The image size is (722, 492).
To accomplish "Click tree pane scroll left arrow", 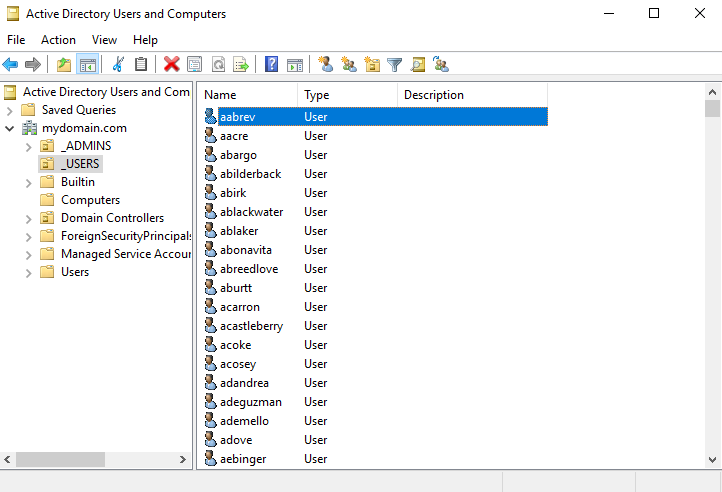I will [7, 459].
